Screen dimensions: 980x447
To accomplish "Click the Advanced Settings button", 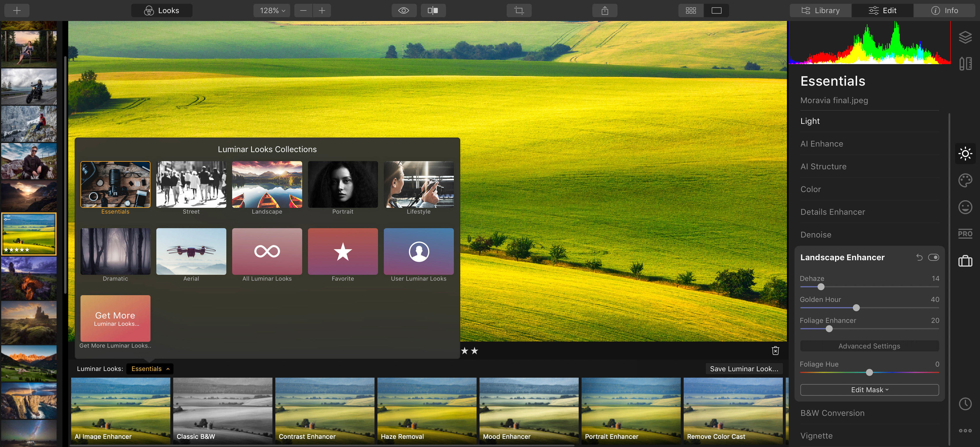I will (x=869, y=346).
